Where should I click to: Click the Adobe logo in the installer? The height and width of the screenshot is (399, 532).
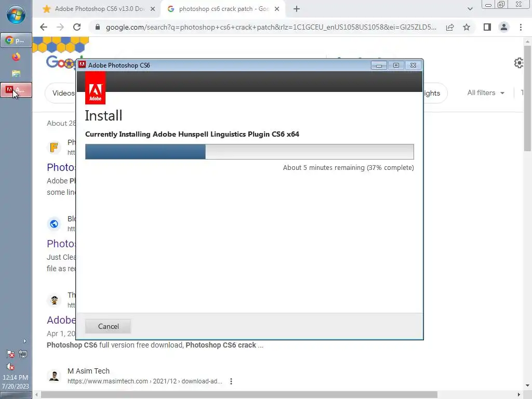[x=96, y=88]
